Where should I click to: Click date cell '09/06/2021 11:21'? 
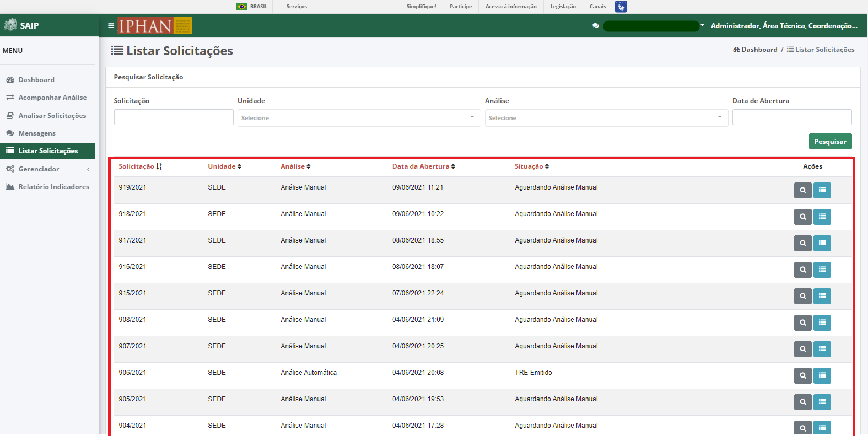click(418, 187)
